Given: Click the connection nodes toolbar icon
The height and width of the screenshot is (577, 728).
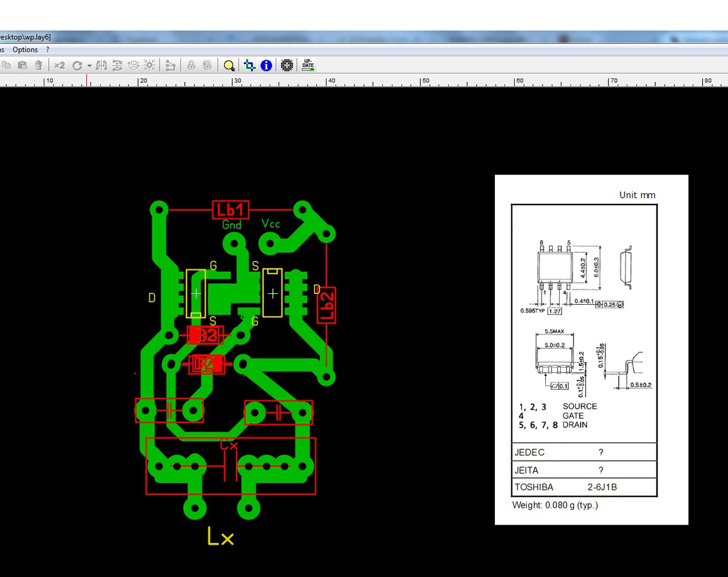Looking at the screenshot, I should point(170,65).
